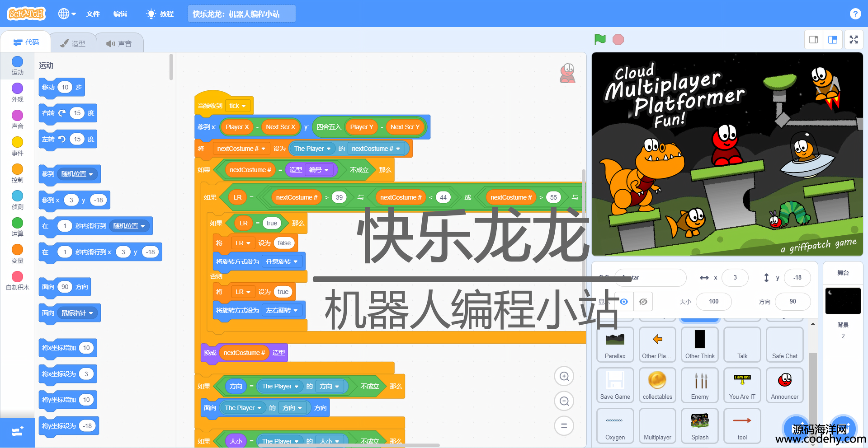Image resolution: width=868 pixels, height=448 pixels.
Task: Switch to the 造型 tab
Action: (x=73, y=43)
